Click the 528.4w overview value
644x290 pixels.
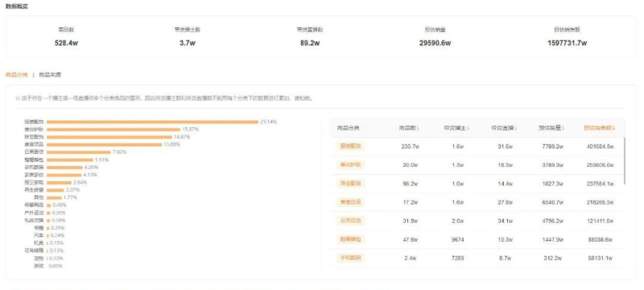click(x=66, y=43)
